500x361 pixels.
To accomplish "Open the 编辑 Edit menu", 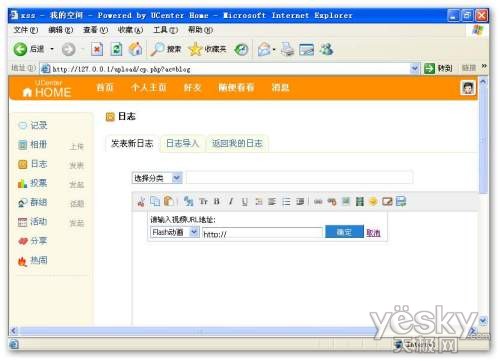I will point(60,30).
